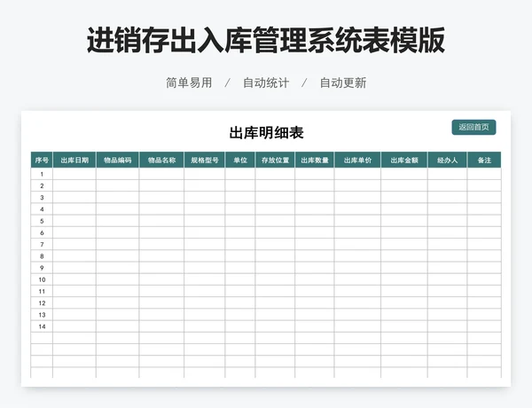Viewport: 532px width, 408px height.
Task: Click the 出库单价 header cell
Action: point(357,161)
